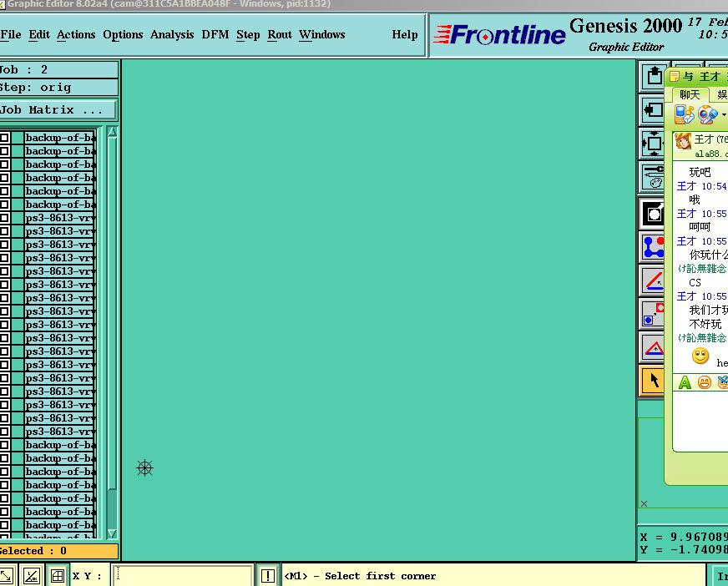728x586 pixels.
Task: Click the chat window title note icon
Action: tap(674, 76)
